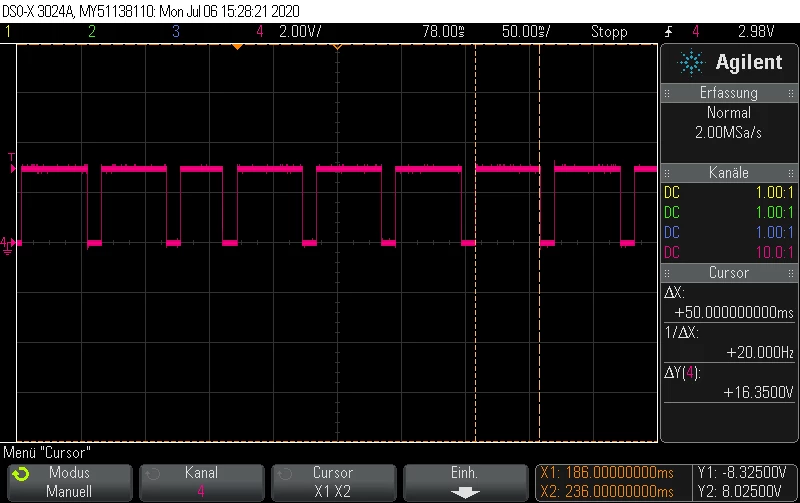Click the 1/ΔX +20.000Hz readout
This screenshot has width=800, height=503.
pyautogui.click(x=729, y=342)
